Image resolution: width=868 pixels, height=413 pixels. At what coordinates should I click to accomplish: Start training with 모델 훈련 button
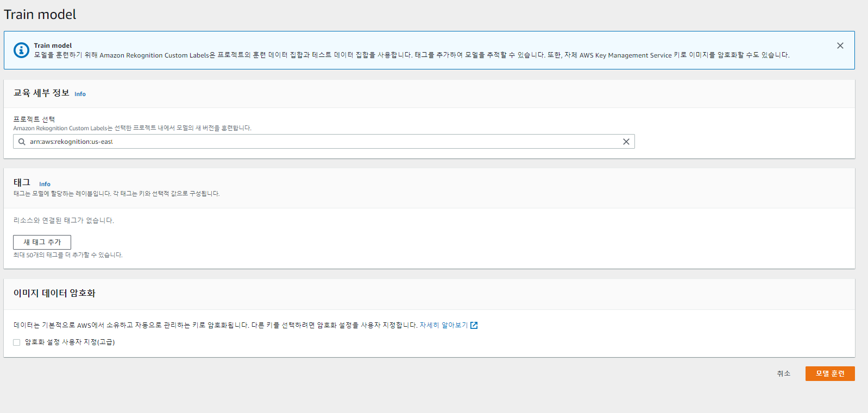[x=830, y=373]
